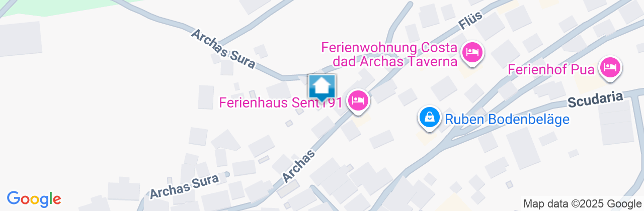644x211 pixels.
Task: Click the Ferienhaus Sent 191 text label
Action: coord(281,103)
